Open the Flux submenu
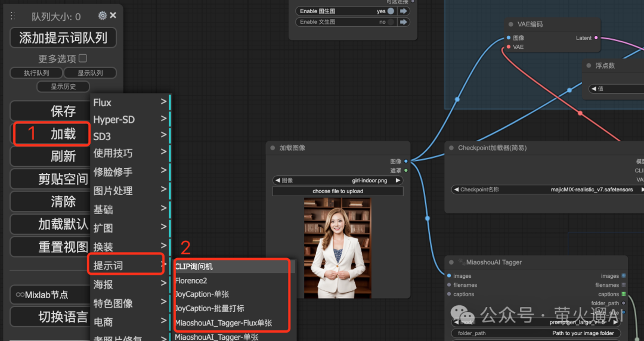 (x=130, y=103)
